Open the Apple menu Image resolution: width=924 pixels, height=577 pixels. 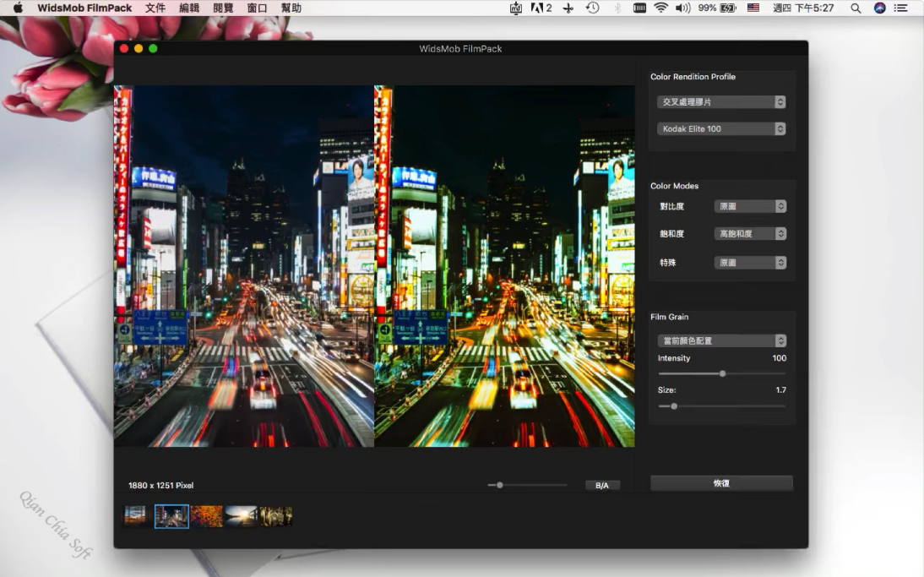coord(18,8)
